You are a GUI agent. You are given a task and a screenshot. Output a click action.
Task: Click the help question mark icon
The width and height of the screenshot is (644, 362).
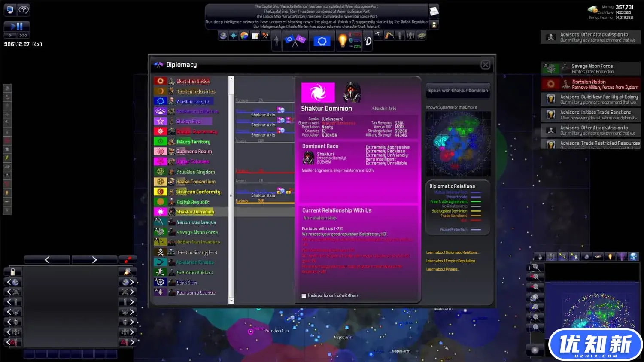tap(24, 10)
